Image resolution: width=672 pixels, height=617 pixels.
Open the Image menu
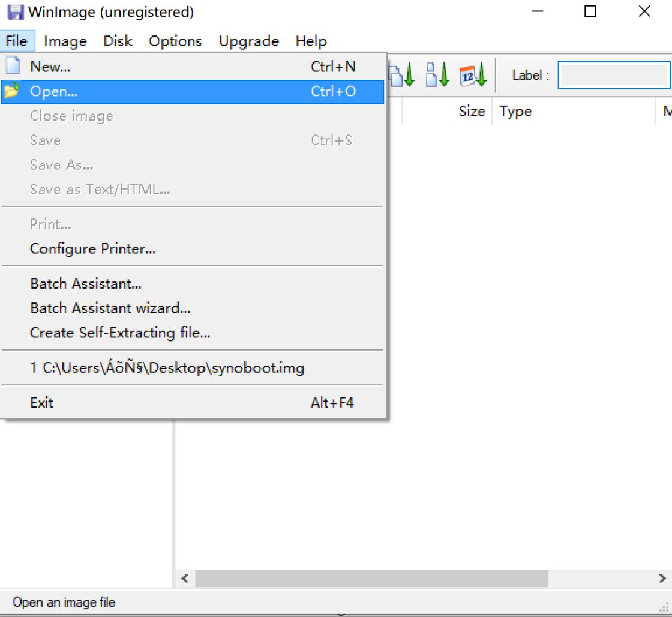pos(65,41)
